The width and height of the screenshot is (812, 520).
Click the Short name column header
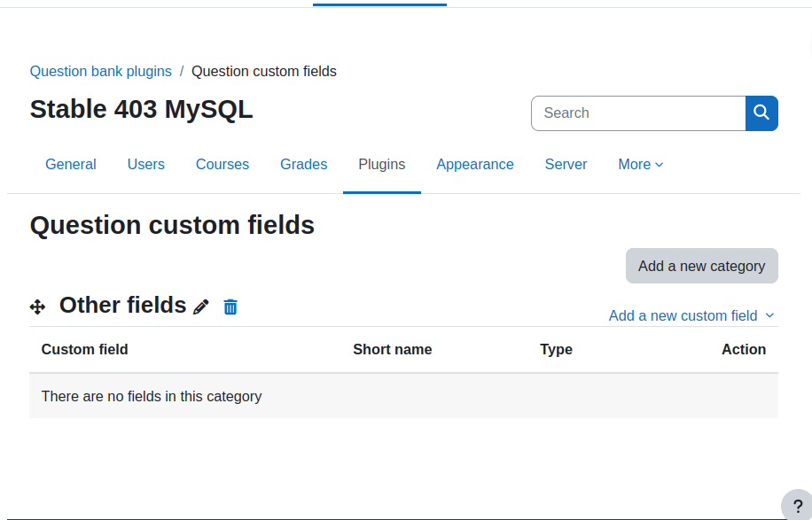tap(393, 350)
